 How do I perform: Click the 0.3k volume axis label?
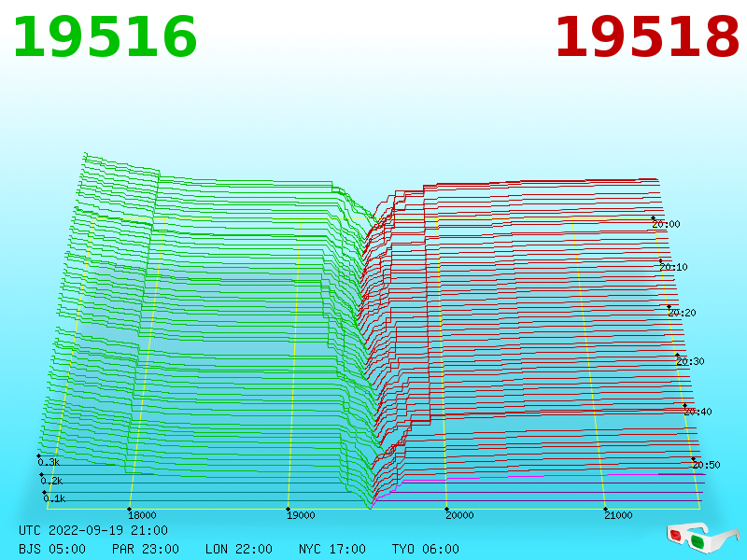49,462
